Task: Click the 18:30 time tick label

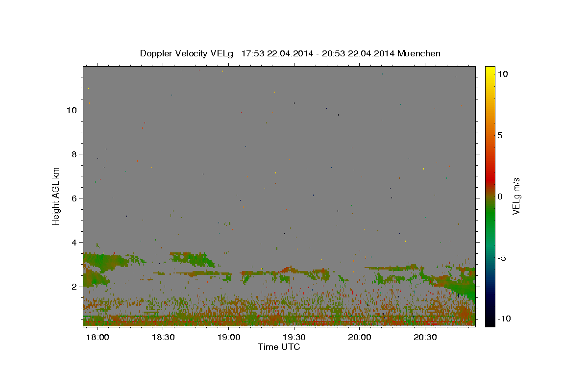Action: point(163,338)
